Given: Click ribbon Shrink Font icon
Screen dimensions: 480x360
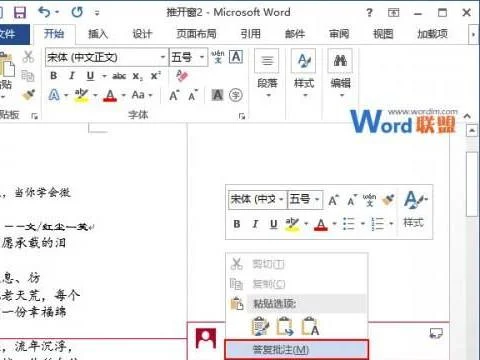Looking at the screenshot, I should pos(193,96).
